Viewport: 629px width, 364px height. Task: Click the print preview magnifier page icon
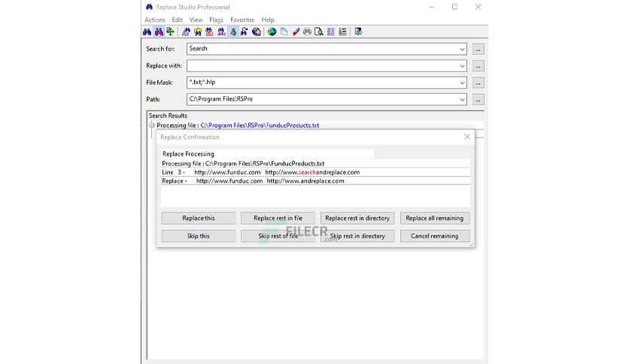click(x=319, y=32)
